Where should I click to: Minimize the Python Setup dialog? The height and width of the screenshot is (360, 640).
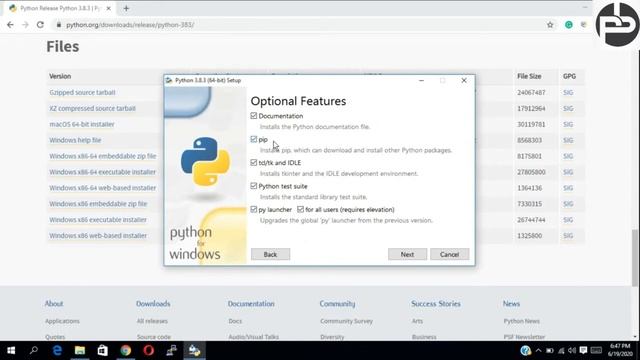[x=421, y=80]
